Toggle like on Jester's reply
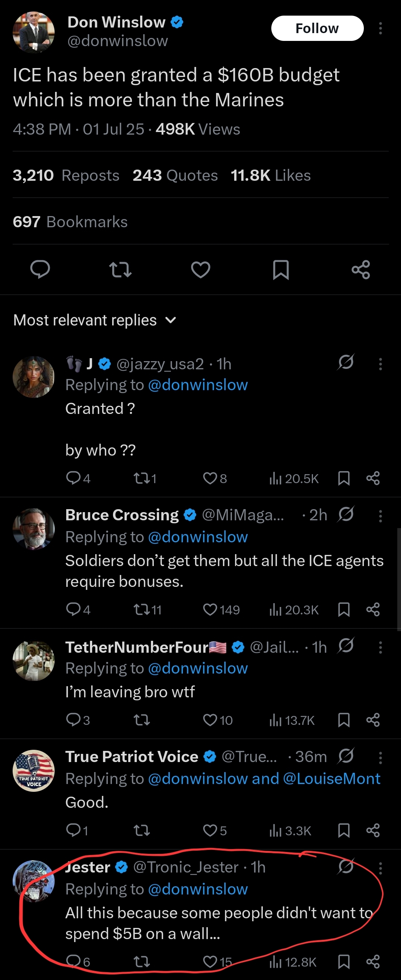 point(217,962)
